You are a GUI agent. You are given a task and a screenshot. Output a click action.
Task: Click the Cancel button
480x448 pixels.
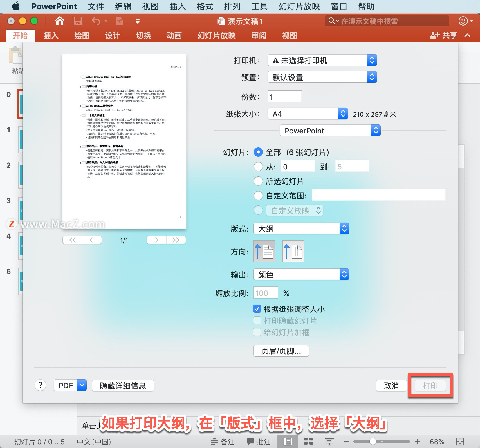pos(391,386)
